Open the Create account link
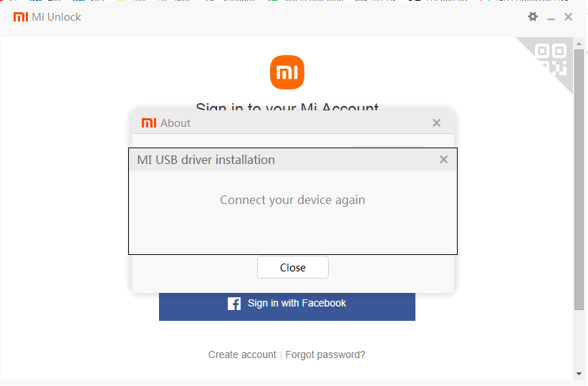The width and height of the screenshot is (588, 386). tap(242, 354)
